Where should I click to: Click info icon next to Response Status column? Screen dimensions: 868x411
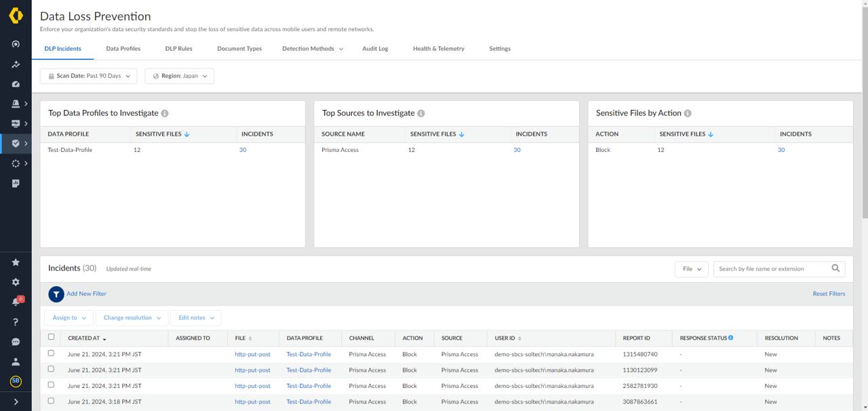click(730, 338)
